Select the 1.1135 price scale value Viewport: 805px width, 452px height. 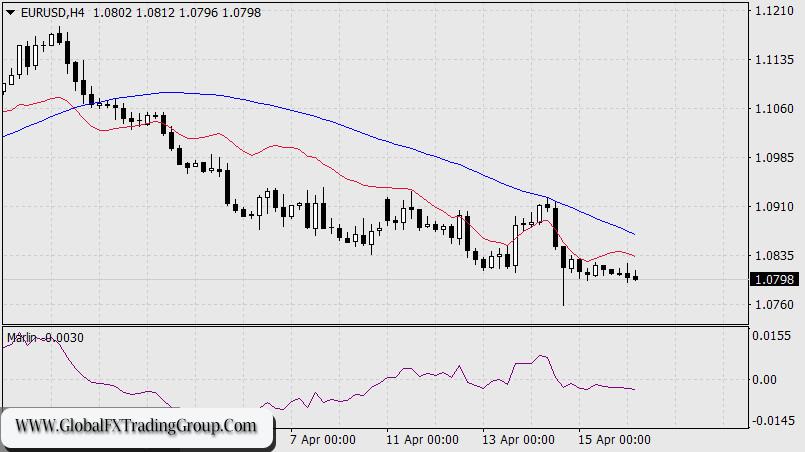(x=775, y=60)
